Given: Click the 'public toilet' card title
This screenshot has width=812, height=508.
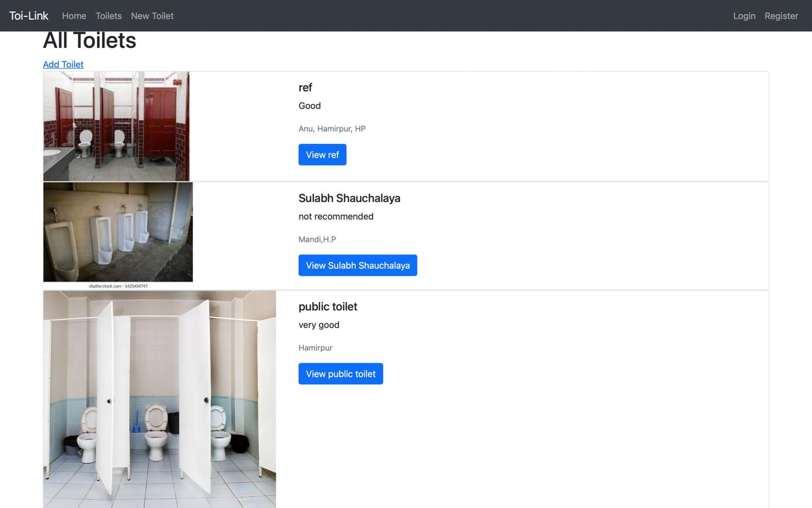Looking at the screenshot, I should point(328,306).
